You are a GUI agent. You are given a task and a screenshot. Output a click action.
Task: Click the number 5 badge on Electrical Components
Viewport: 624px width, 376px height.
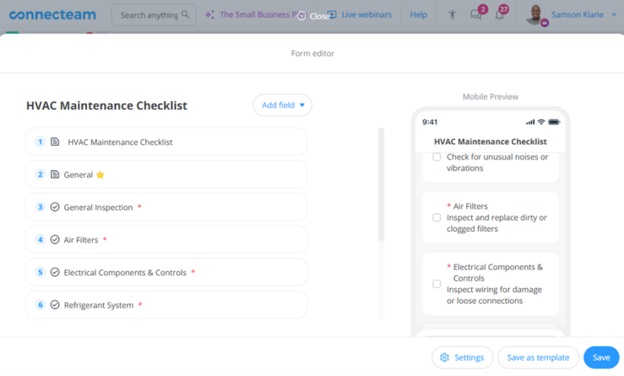point(40,272)
